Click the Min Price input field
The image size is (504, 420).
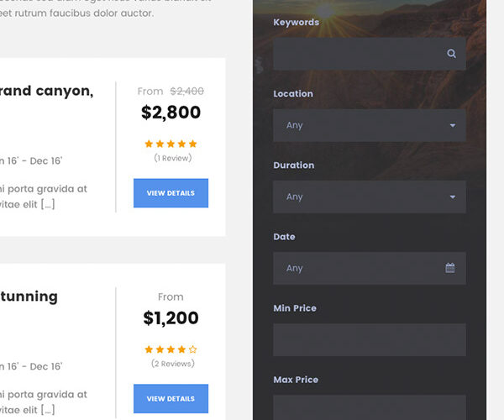coord(369,339)
